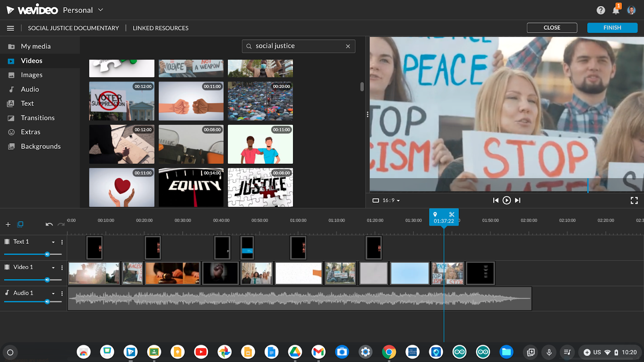Skip to the next clip in preview
The image size is (644, 362).
coord(518,200)
